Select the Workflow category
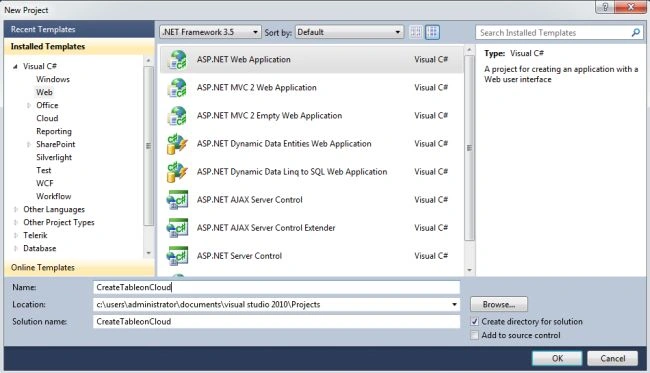Image resolution: width=650 pixels, height=373 pixels. [x=53, y=196]
